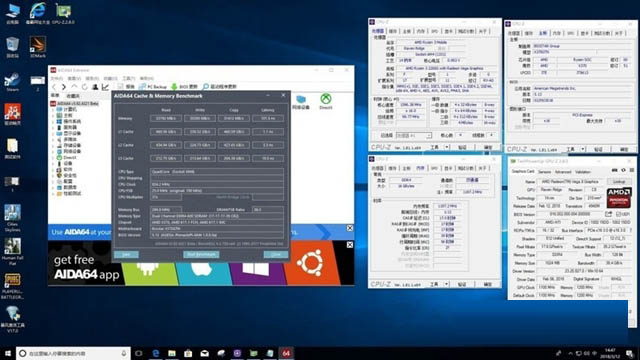Viewport: 640px width, 360px height.
Task: Open the GPU-Z 2.8.0 desktop shortcut
Action: 63,13
